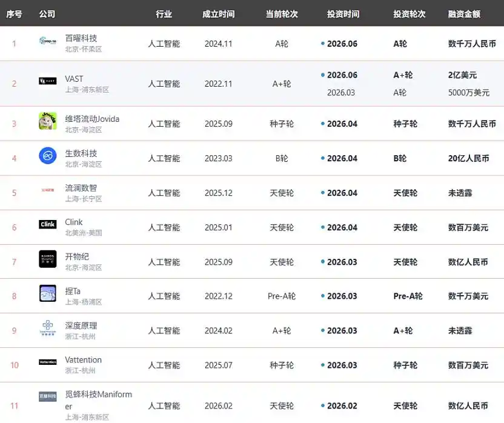
Task: Click 开物纪's 数亿人民币 funding amount
Action: [468, 262]
